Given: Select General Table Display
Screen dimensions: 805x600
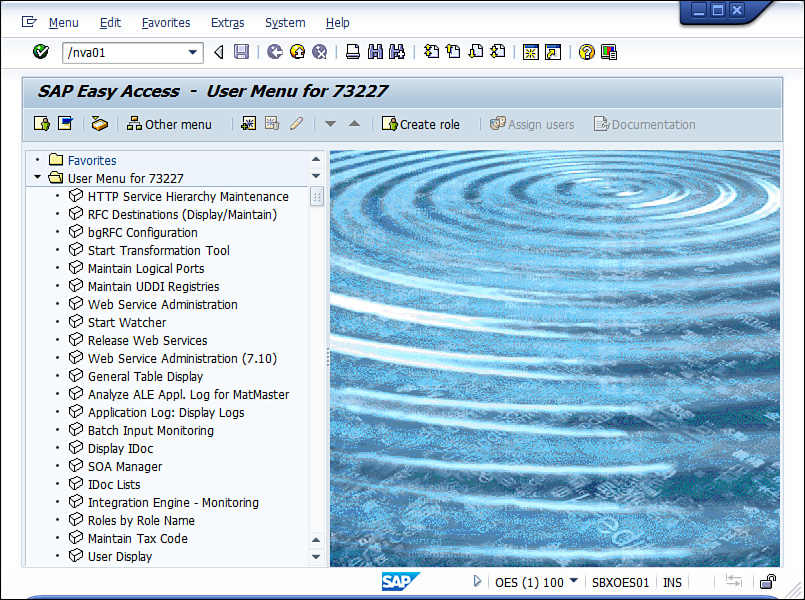Looking at the screenshot, I should pos(145,376).
